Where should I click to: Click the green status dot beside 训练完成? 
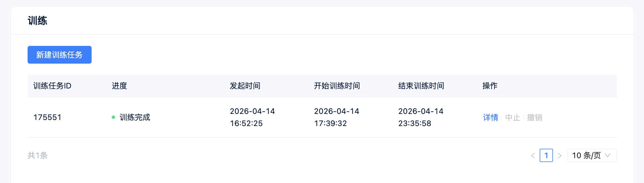click(114, 117)
